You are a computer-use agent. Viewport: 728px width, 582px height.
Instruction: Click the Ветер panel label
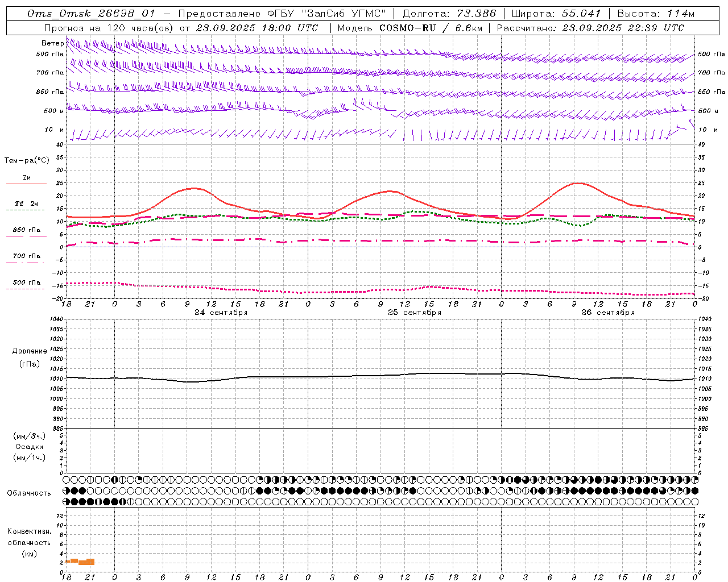[x=52, y=43]
